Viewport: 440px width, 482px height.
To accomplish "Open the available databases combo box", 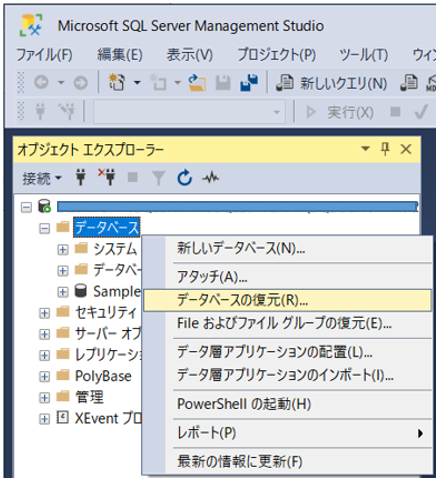I will 189,112.
